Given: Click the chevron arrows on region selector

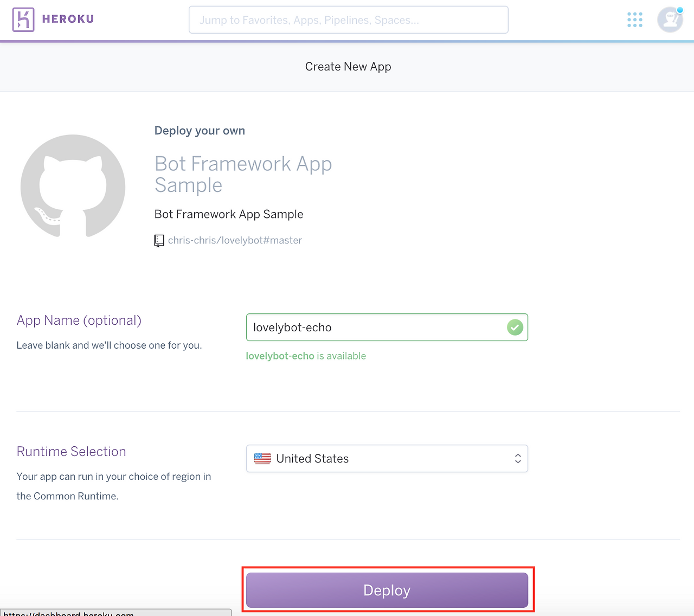Looking at the screenshot, I should [518, 458].
